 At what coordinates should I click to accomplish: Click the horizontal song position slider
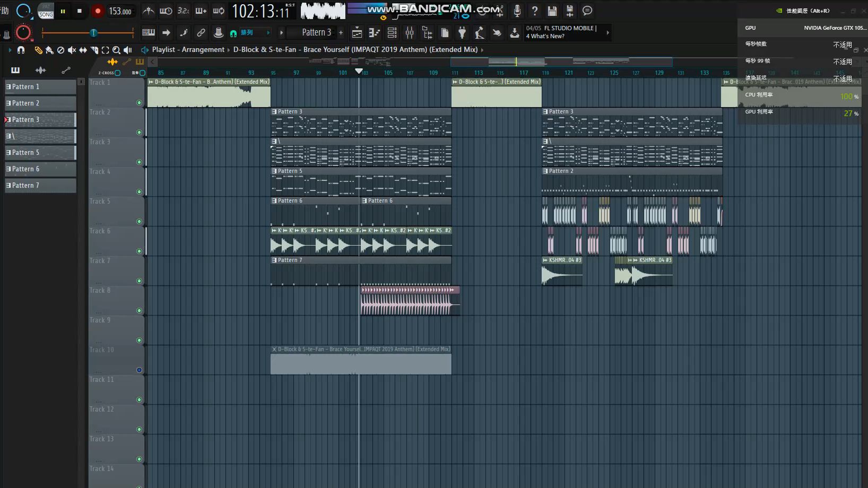pyautogui.click(x=88, y=33)
